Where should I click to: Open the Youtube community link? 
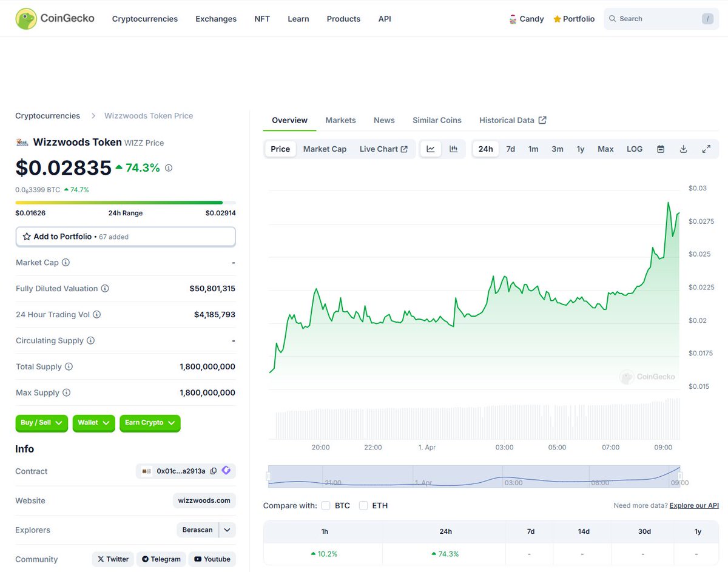click(x=212, y=559)
